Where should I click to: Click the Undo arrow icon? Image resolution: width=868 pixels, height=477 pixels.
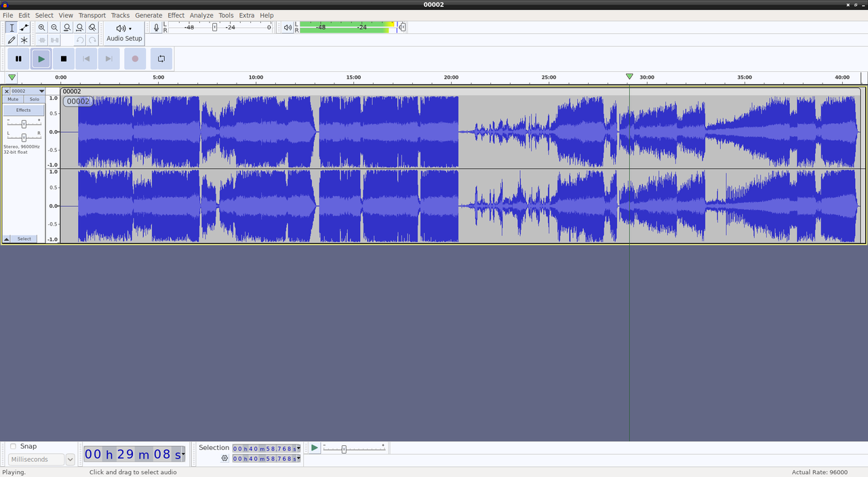click(80, 41)
